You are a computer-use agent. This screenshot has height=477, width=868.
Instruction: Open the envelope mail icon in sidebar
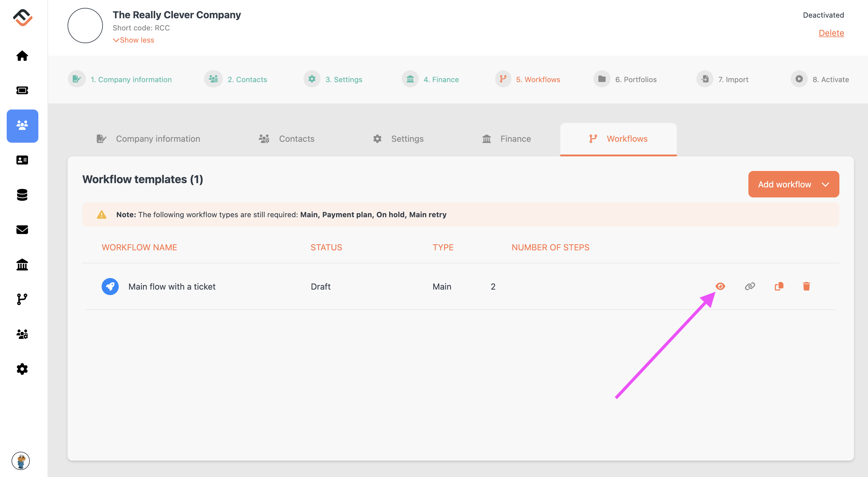[x=22, y=230]
